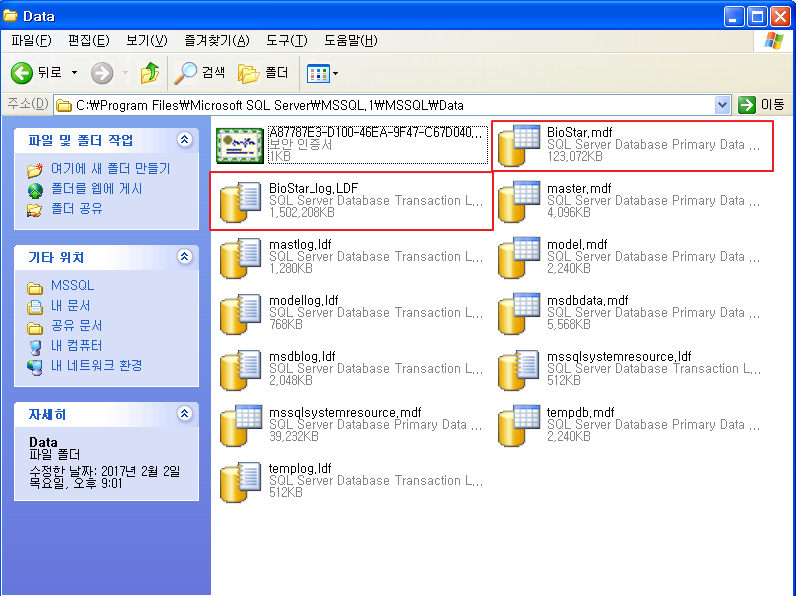Screen dimensions: 796x596
Task: Click the file name modellog.ldf
Action: 303,300
